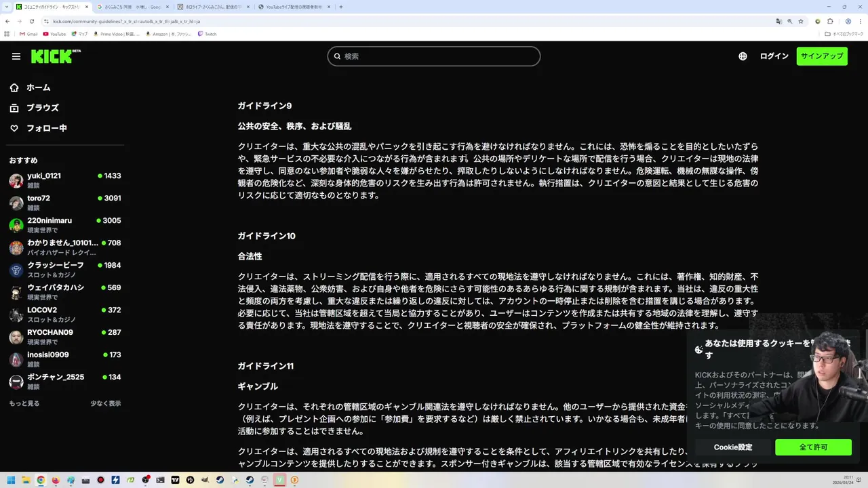The width and height of the screenshot is (868, 488).
Task: Click the green V app in taskbar
Action: pyautogui.click(x=279, y=480)
